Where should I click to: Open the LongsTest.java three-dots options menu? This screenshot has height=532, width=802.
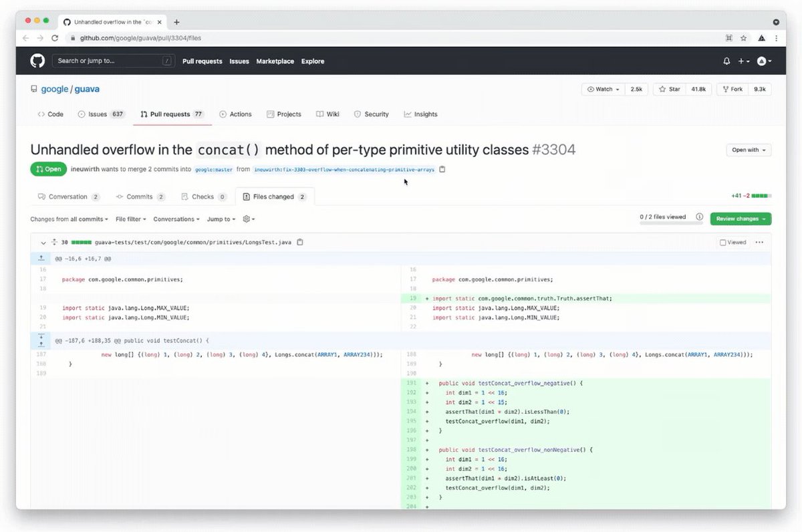pyautogui.click(x=759, y=243)
